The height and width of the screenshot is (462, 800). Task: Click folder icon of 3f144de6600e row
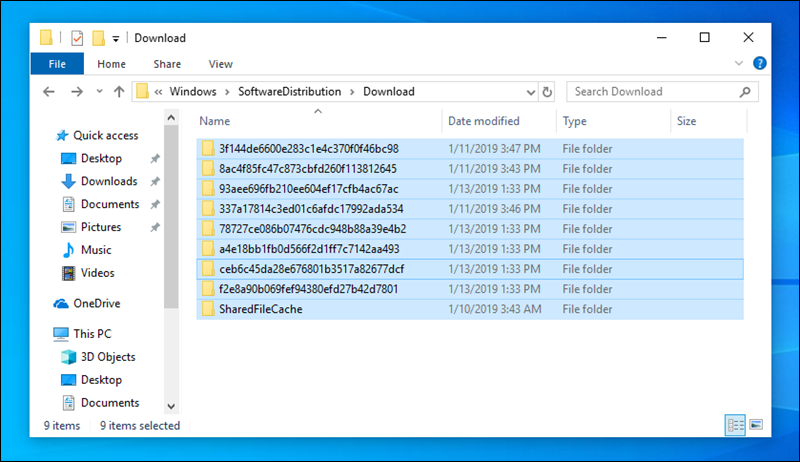point(208,149)
